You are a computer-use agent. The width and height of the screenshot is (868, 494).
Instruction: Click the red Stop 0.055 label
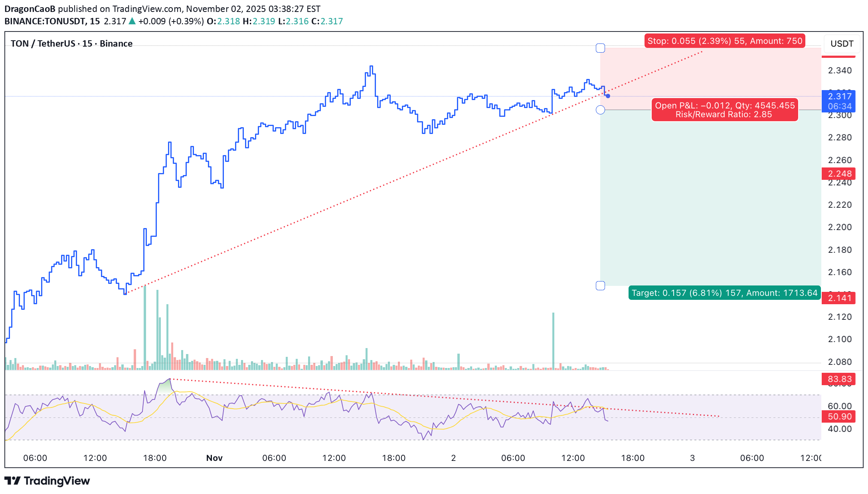click(724, 41)
